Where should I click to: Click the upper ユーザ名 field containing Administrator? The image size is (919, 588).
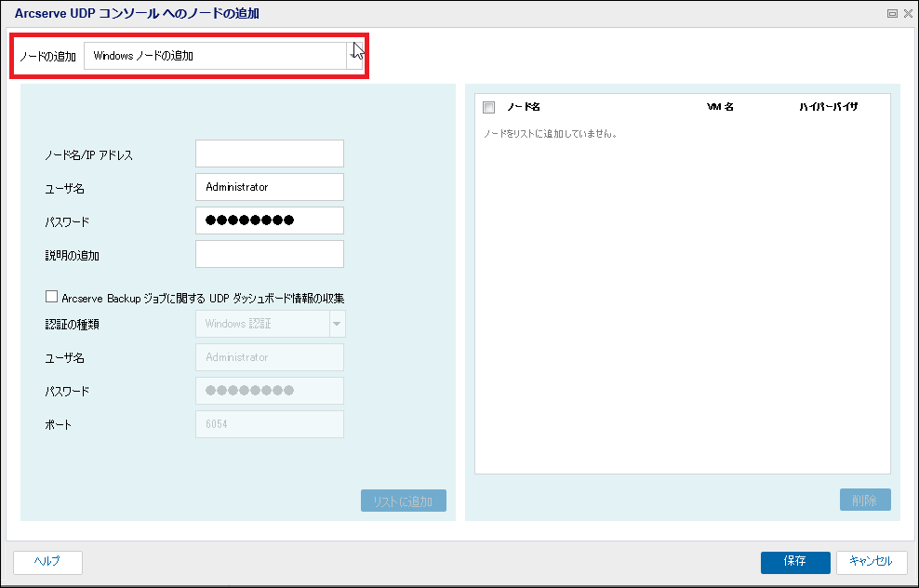270,187
